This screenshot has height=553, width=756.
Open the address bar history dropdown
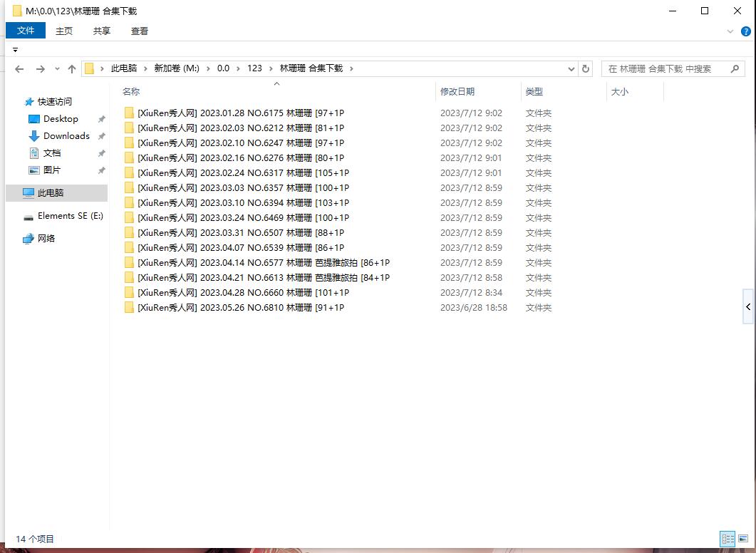coord(571,69)
